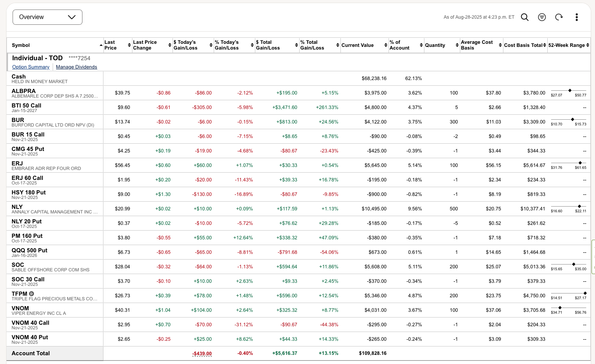Select the ERJ Embraer stock symbol
Screen dimensions: 595x364
tap(17, 164)
